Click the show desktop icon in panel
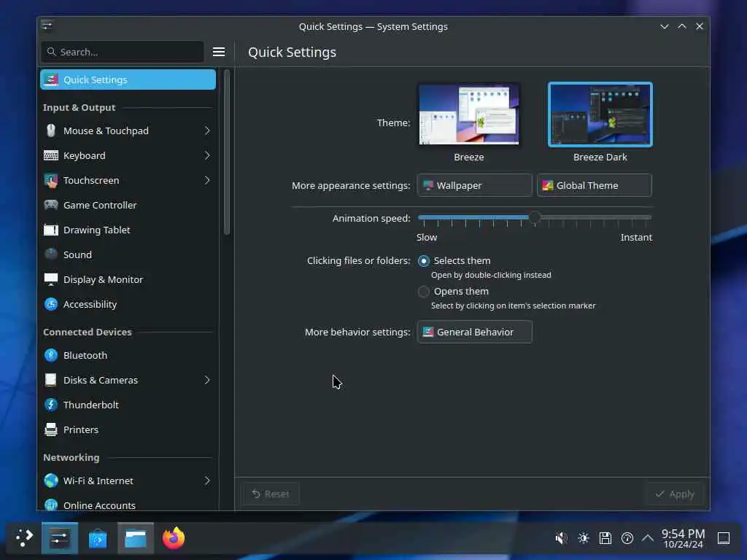Image resolution: width=747 pixels, height=560 pixels. [x=724, y=538]
